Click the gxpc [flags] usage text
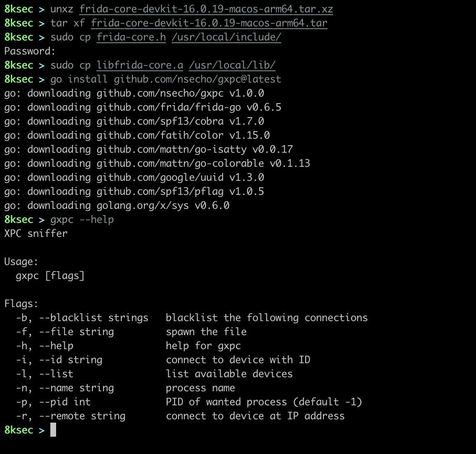This screenshot has height=454, width=476. (50, 276)
